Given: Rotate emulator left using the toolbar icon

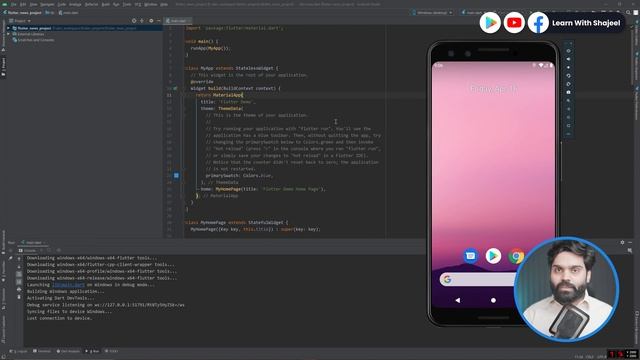Looking at the screenshot, I should (568, 76).
